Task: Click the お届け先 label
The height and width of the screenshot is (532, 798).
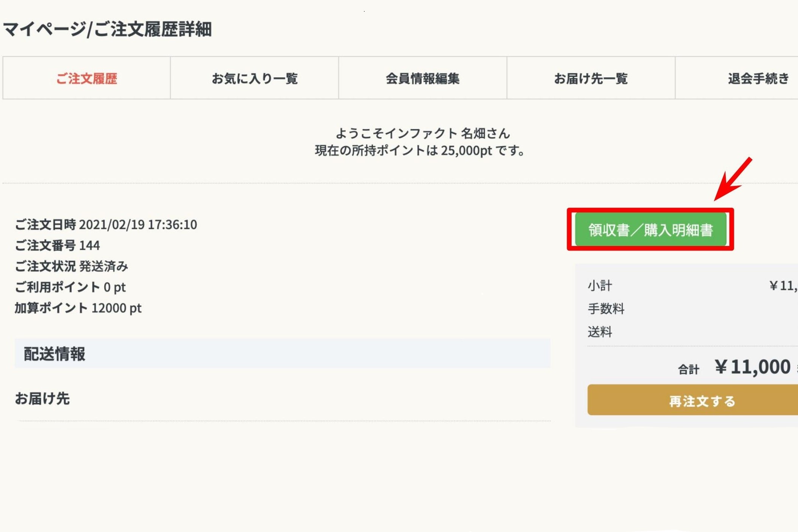Action: coord(42,399)
